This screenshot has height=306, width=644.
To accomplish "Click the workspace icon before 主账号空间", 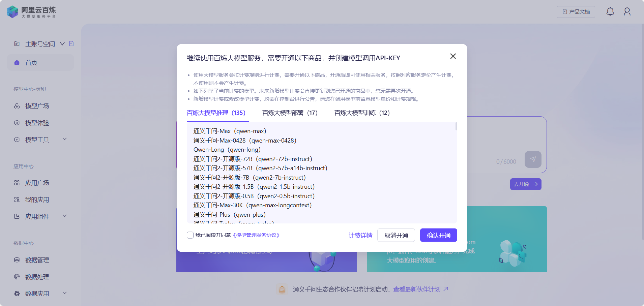I will 17,44.
